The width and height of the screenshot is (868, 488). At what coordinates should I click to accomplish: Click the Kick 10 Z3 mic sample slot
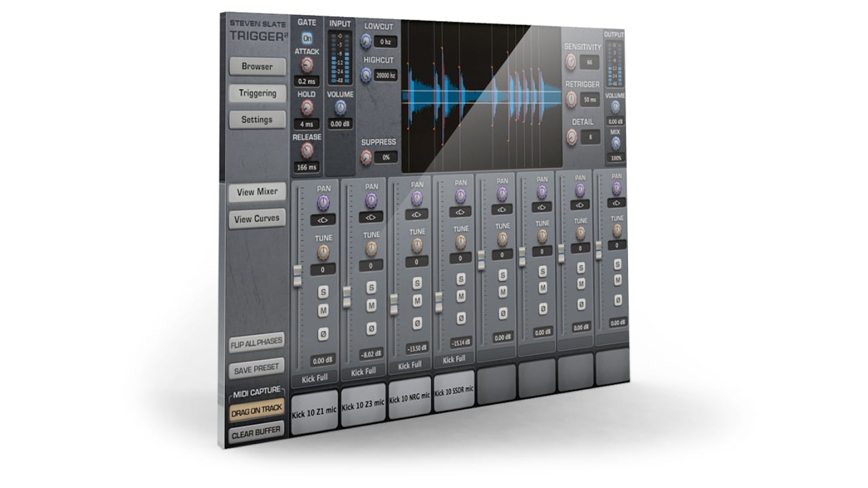tap(363, 405)
